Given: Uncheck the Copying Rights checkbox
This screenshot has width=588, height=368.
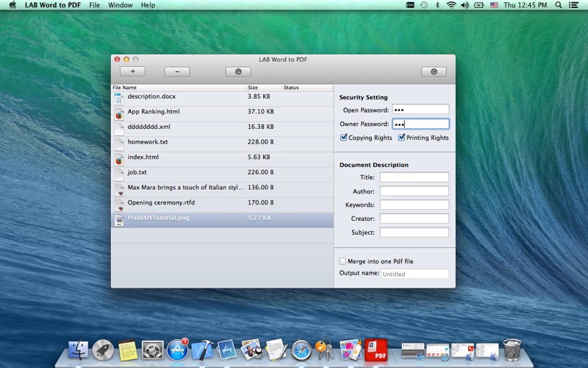Looking at the screenshot, I should tap(343, 138).
